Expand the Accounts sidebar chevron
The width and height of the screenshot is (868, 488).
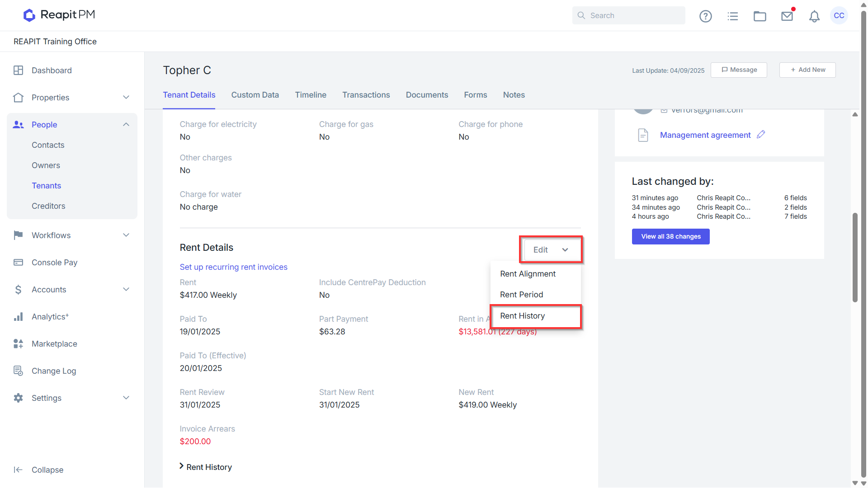coord(126,290)
